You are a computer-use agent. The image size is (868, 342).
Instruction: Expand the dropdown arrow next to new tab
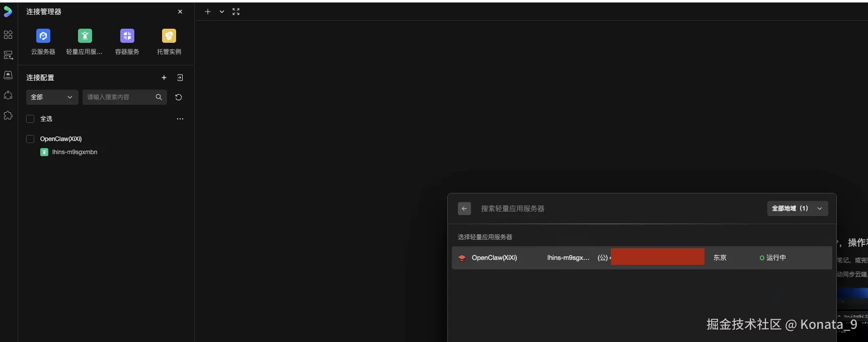pos(222,12)
